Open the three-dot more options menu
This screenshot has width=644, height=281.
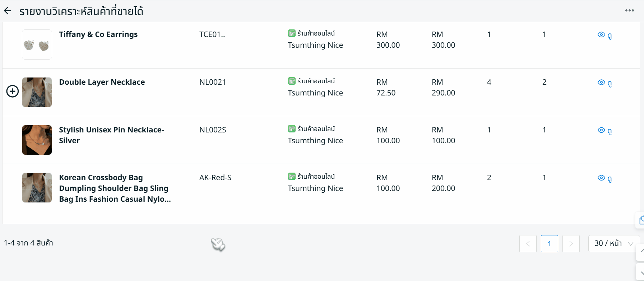pyautogui.click(x=629, y=10)
